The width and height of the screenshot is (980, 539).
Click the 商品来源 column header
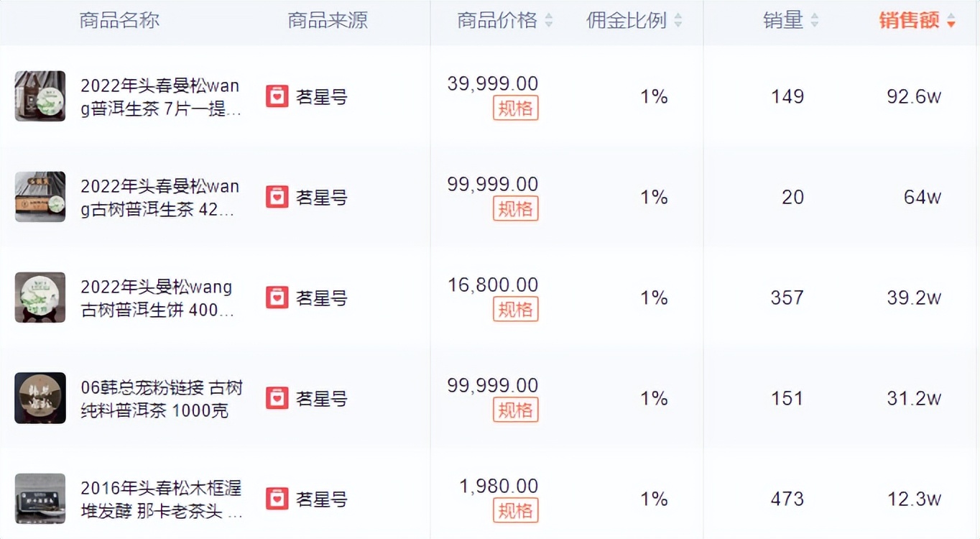pyautogui.click(x=327, y=21)
